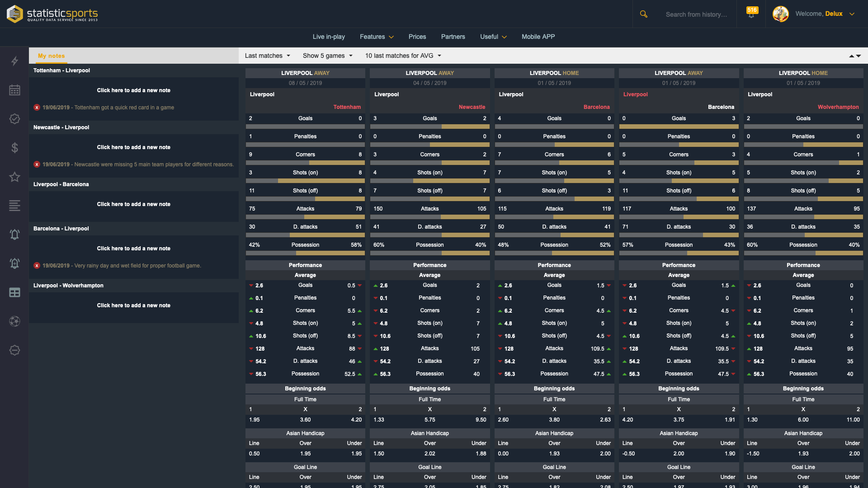Viewport: 868px width, 488px height.
Task: Click Partners navigation link
Action: (453, 37)
